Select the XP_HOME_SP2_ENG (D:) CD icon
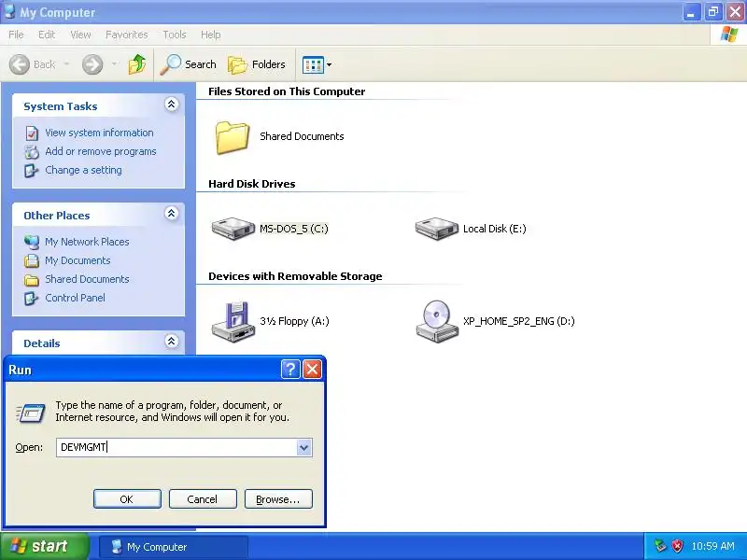 coord(436,321)
